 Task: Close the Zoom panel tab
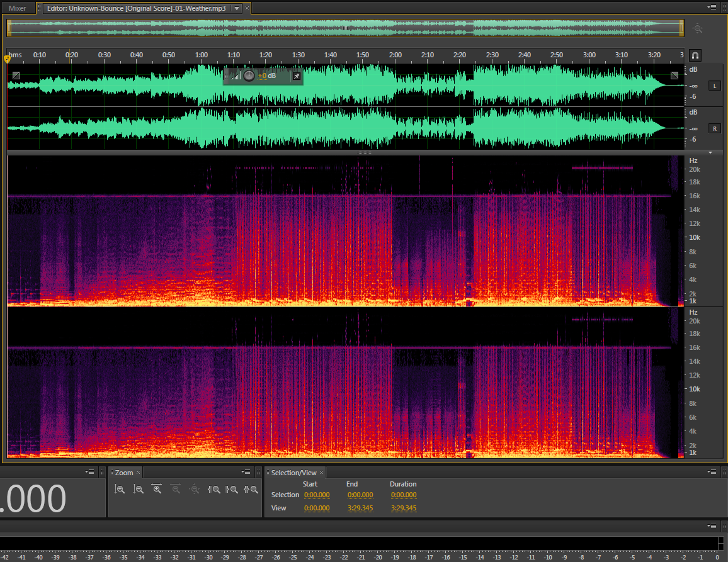[x=139, y=473]
